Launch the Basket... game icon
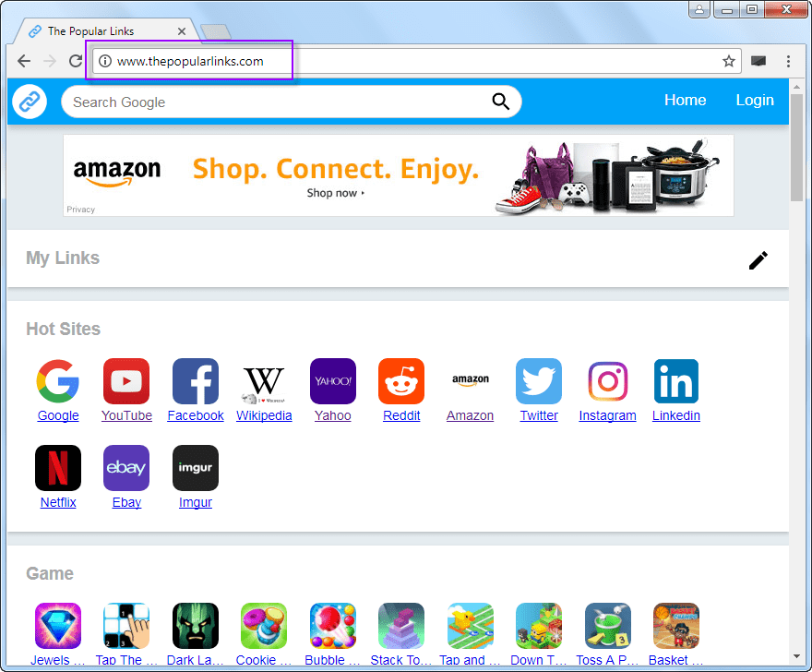 pyautogui.click(x=676, y=625)
